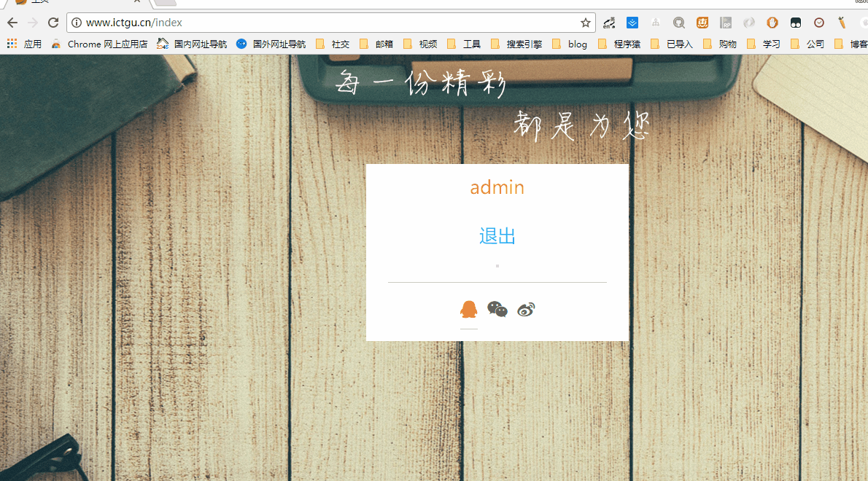Choose the WeChat login icon

pyautogui.click(x=497, y=309)
